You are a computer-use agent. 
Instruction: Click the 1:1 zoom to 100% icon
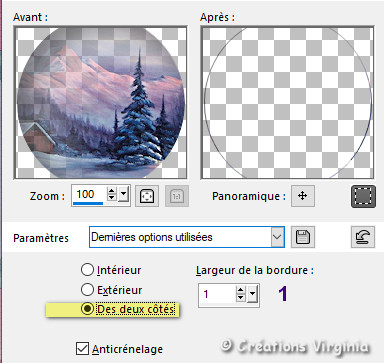(177, 196)
